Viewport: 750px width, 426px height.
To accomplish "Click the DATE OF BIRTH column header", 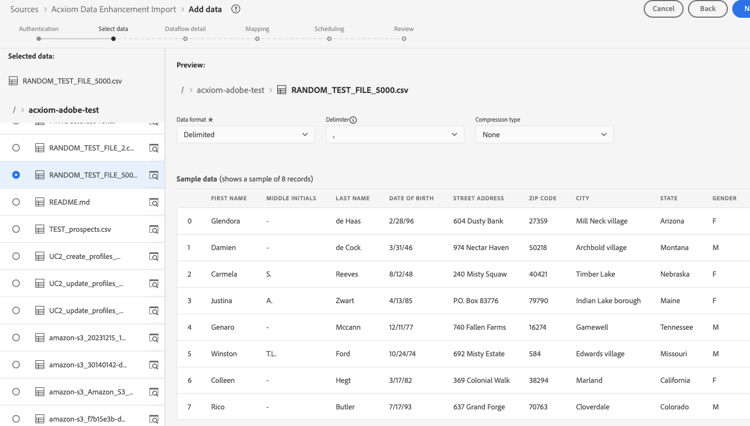I will tap(411, 198).
